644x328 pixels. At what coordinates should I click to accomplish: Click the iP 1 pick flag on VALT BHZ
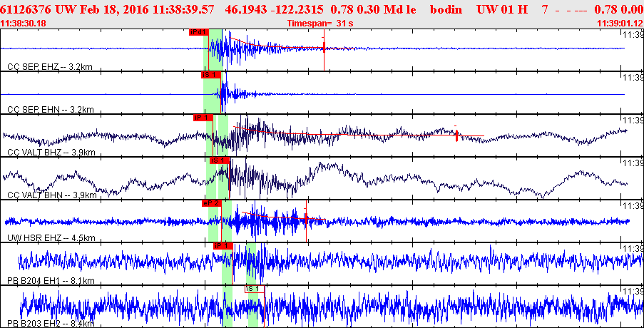(203, 117)
